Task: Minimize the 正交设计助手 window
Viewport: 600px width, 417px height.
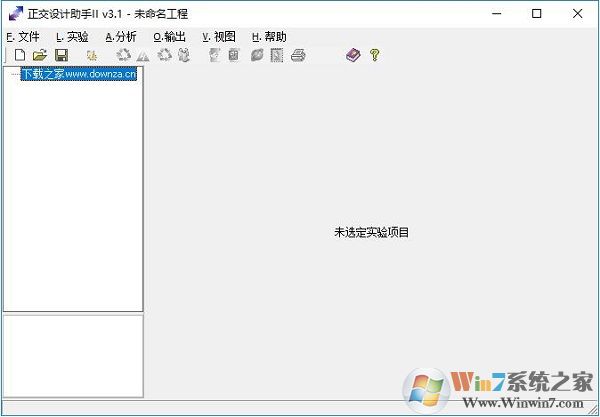Action: (x=497, y=14)
